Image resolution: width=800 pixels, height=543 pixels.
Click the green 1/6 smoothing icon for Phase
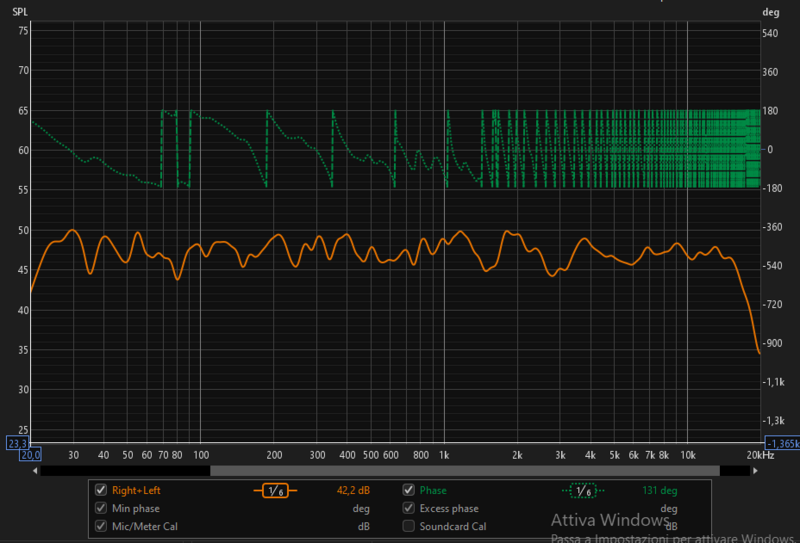582,491
